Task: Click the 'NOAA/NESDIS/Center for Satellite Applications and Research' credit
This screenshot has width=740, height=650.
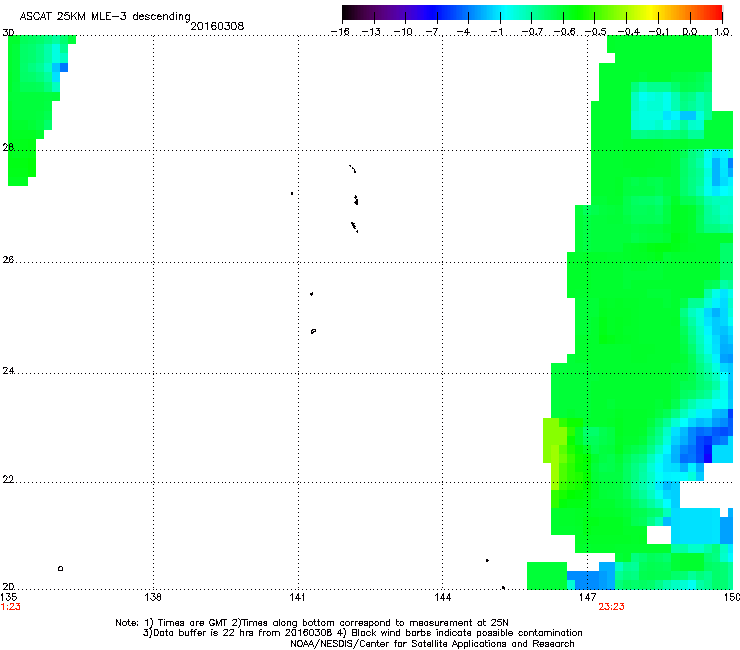Action: [432, 643]
